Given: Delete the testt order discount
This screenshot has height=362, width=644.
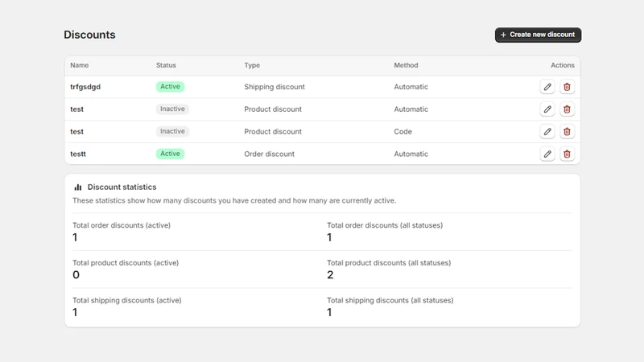Looking at the screenshot, I should pos(567,154).
